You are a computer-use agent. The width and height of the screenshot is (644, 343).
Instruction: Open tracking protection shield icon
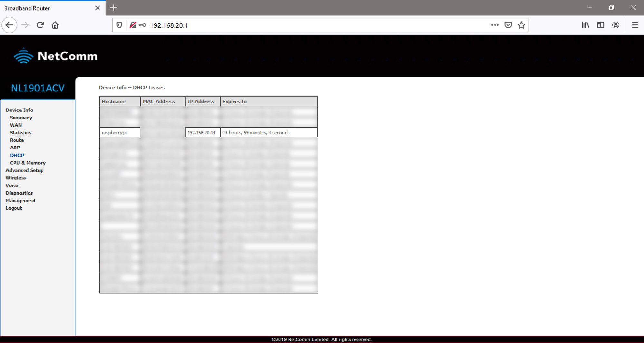point(119,25)
